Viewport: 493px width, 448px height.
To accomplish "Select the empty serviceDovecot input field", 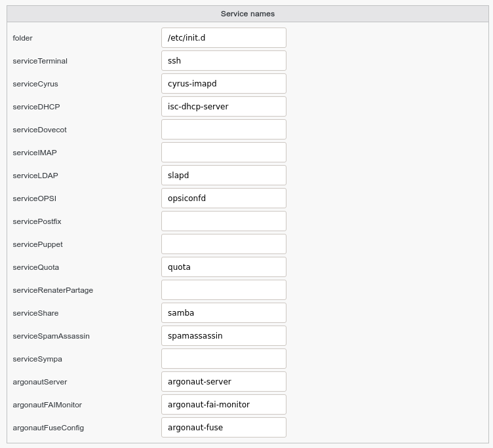I will [x=224, y=130].
